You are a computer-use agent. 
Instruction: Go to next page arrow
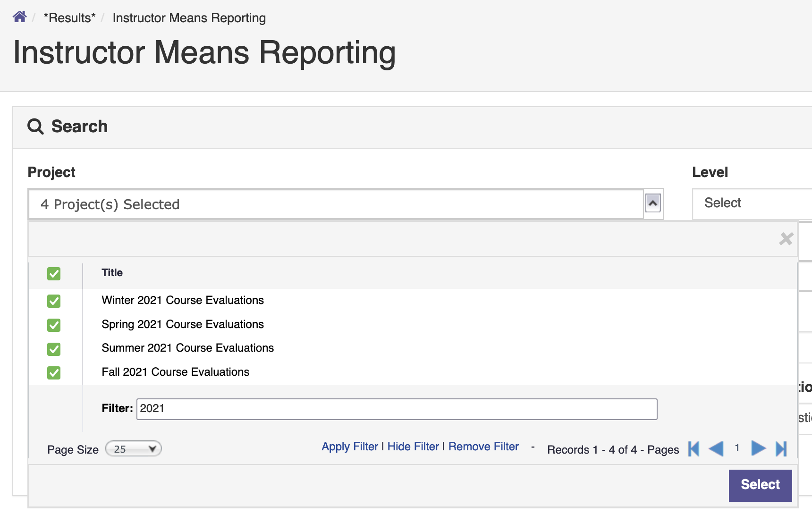(x=758, y=448)
